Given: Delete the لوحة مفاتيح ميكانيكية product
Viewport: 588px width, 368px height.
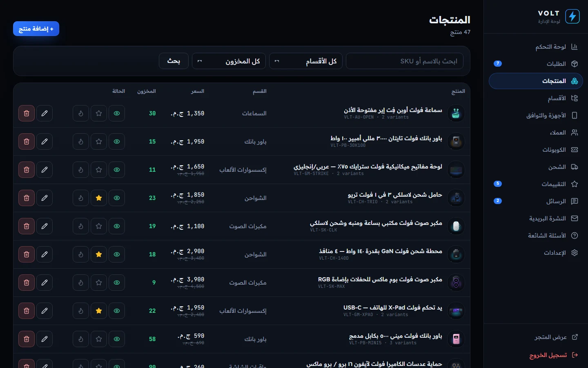Looking at the screenshot, I should coord(27,170).
